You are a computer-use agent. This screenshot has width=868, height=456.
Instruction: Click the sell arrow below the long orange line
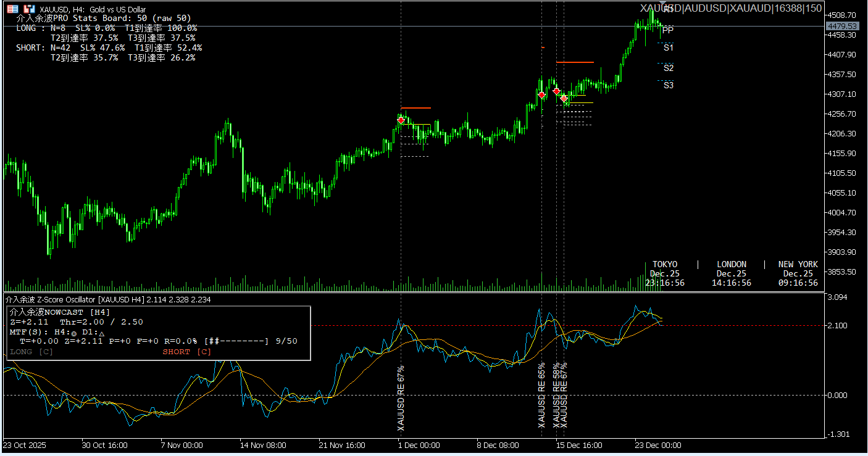pos(557,91)
